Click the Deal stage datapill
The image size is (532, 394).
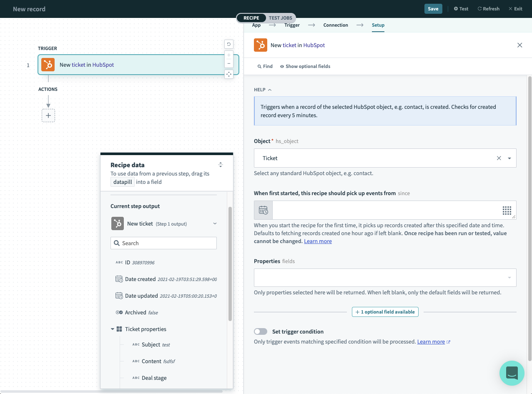pos(149,378)
